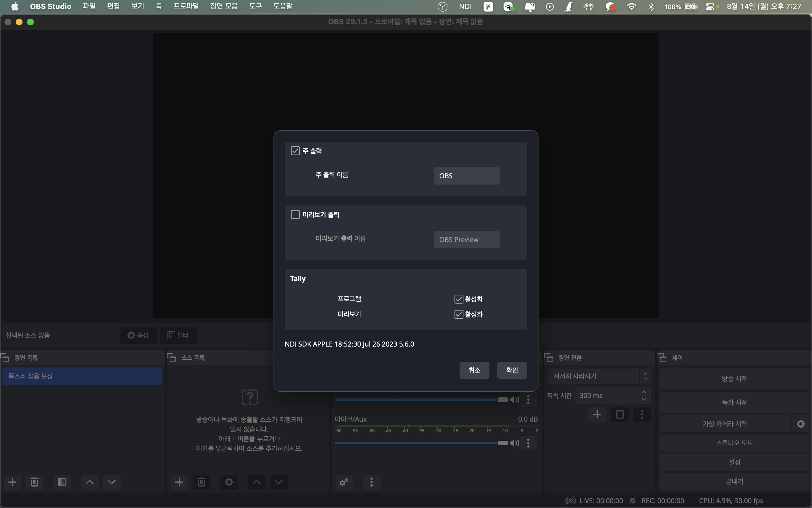This screenshot has height=508, width=812.
Task: Open scene filters icon in scene list toolbar
Action: pos(62,482)
